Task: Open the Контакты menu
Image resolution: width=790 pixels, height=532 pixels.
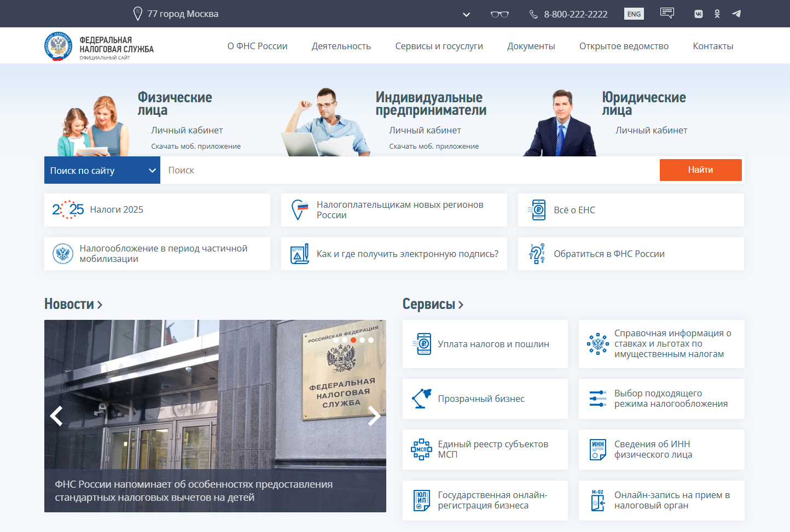Action: click(x=713, y=46)
